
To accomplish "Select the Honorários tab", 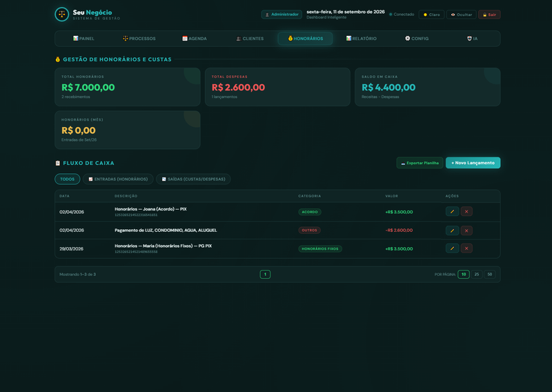I will point(305,39).
